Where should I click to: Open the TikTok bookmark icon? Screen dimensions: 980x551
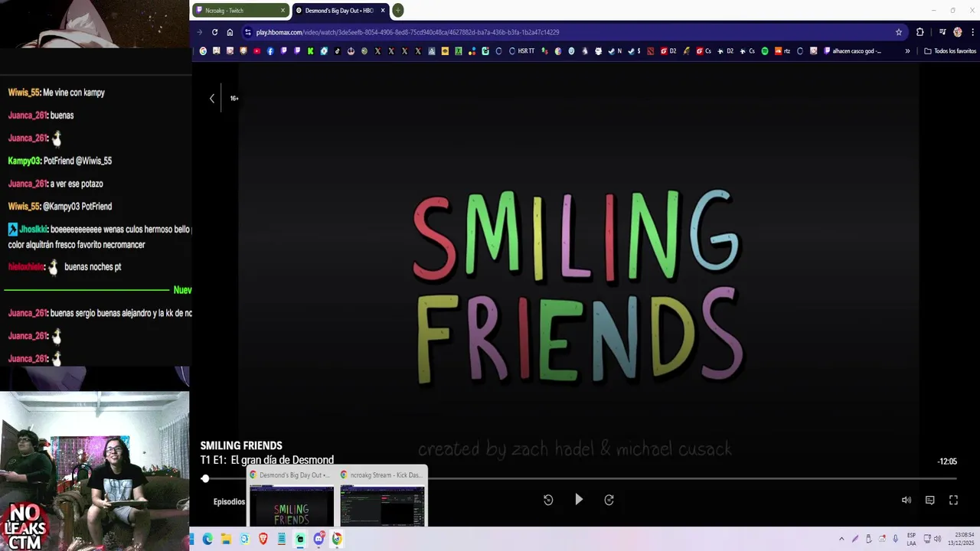click(x=337, y=51)
